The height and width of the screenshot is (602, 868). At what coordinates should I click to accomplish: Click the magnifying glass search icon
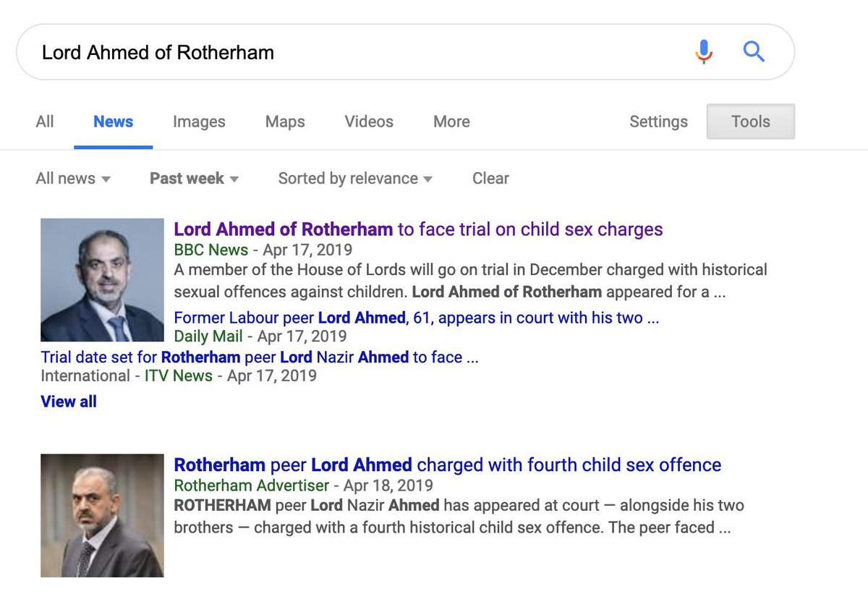[x=754, y=51]
